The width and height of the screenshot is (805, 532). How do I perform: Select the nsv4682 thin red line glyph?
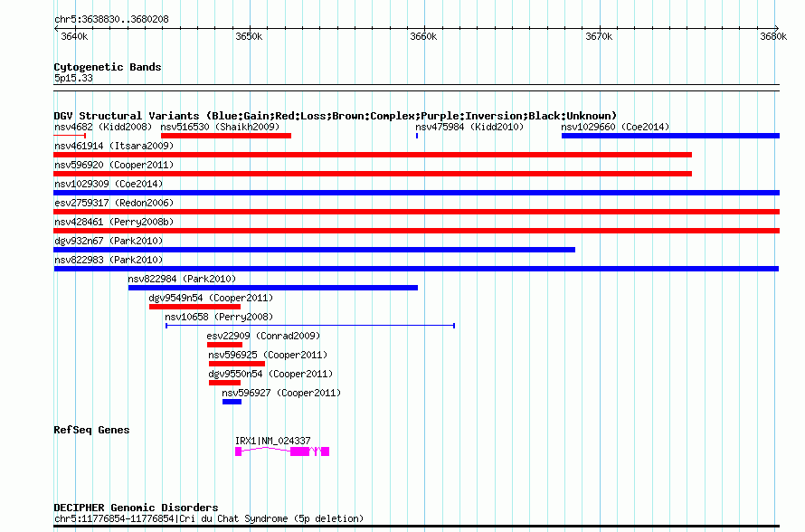pos(70,136)
